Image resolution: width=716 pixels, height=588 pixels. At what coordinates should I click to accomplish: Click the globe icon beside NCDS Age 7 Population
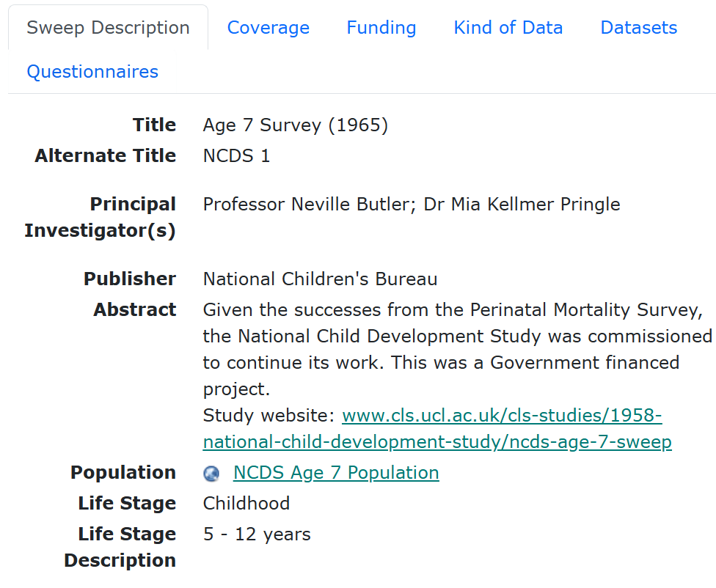tap(211, 474)
